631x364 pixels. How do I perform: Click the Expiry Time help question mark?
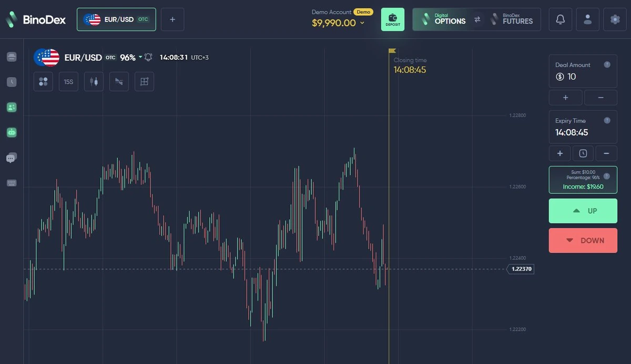tap(607, 120)
